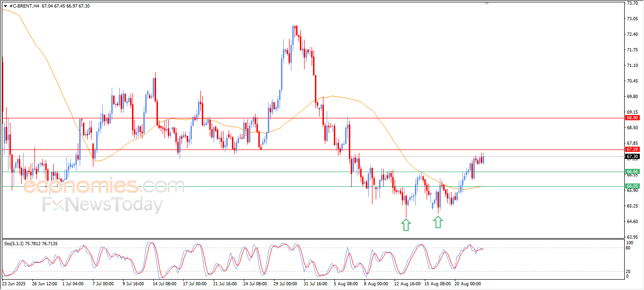Click the 71.75 price axis label
Screen dimensions: 644x290
pos(632,50)
